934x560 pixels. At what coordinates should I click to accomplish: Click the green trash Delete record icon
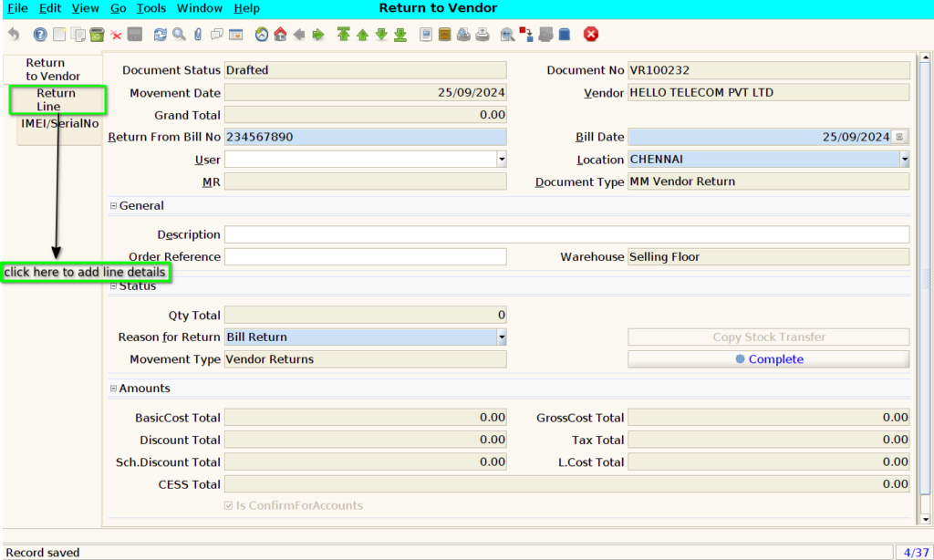point(97,35)
